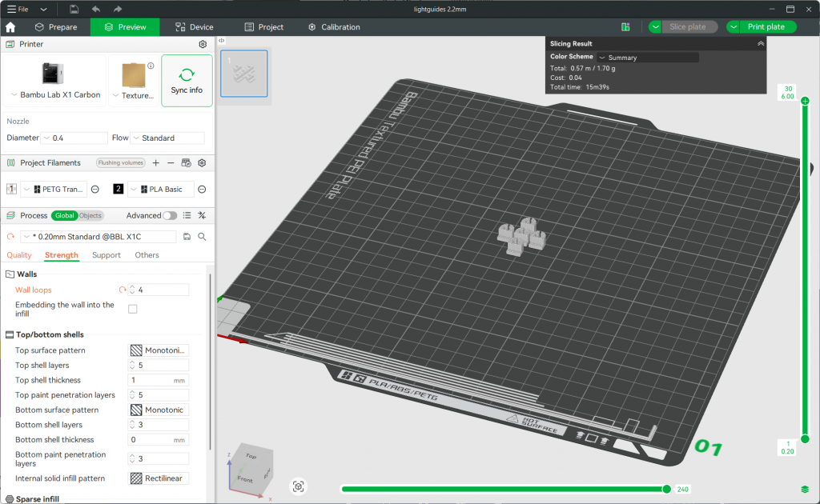Open the Color Scheme Summary dropdown

click(x=647, y=56)
